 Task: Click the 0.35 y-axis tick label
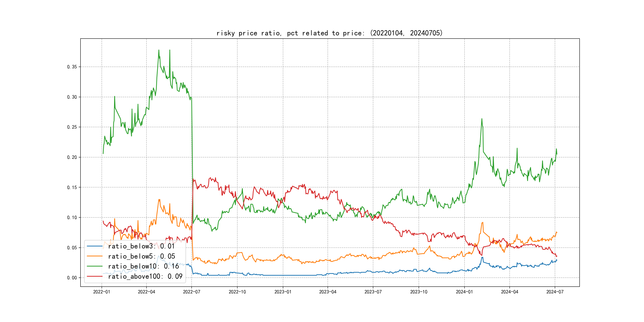[72, 67]
